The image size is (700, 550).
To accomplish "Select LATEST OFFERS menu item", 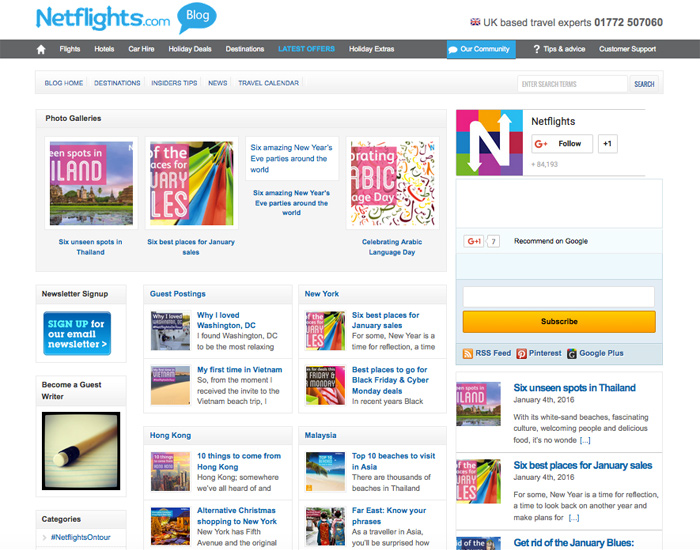I will point(306,49).
